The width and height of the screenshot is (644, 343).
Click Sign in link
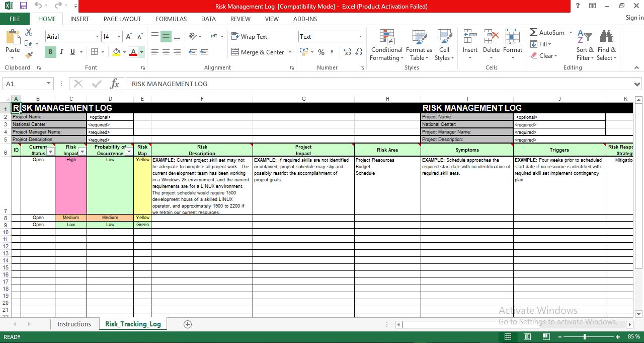634,18
